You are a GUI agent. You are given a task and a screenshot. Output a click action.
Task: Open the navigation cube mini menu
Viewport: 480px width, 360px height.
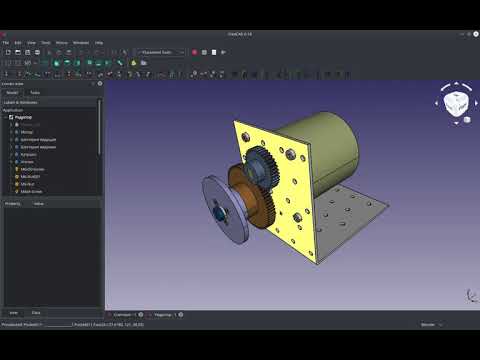point(467,120)
